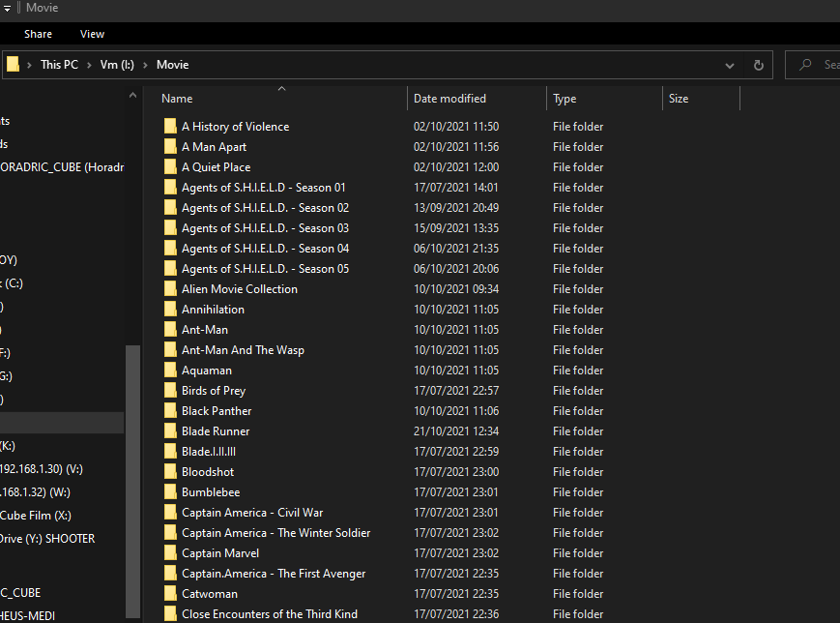Expand the chevron after This PC

[x=90, y=66]
